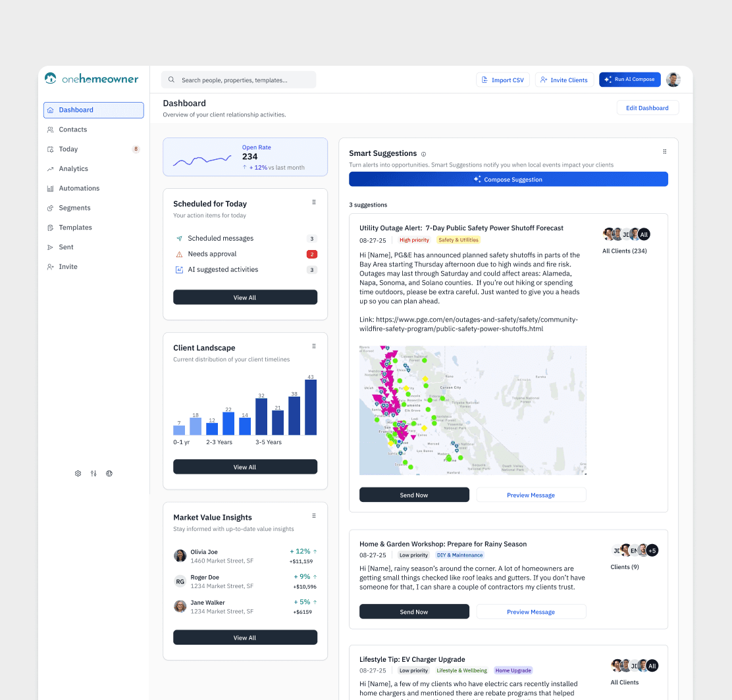Open Smart Suggestions drag handle menu
Image resolution: width=732 pixels, height=700 pixels.
tap(664, 152)
